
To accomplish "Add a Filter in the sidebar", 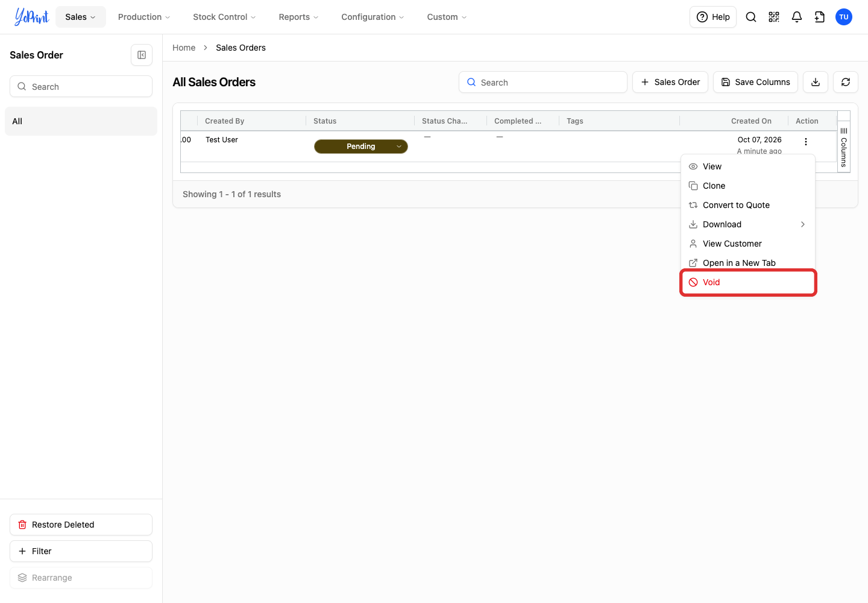I will coord(81,551).
